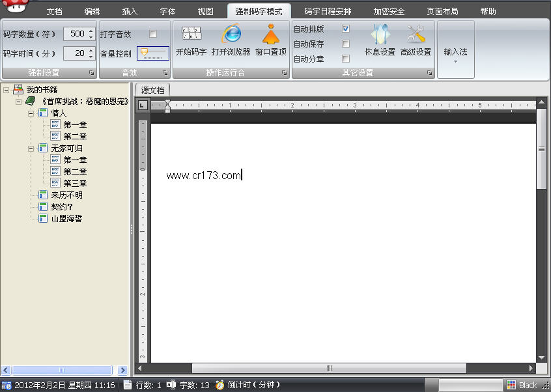Open 休息设置 fork and knife icon

(380, 34)
